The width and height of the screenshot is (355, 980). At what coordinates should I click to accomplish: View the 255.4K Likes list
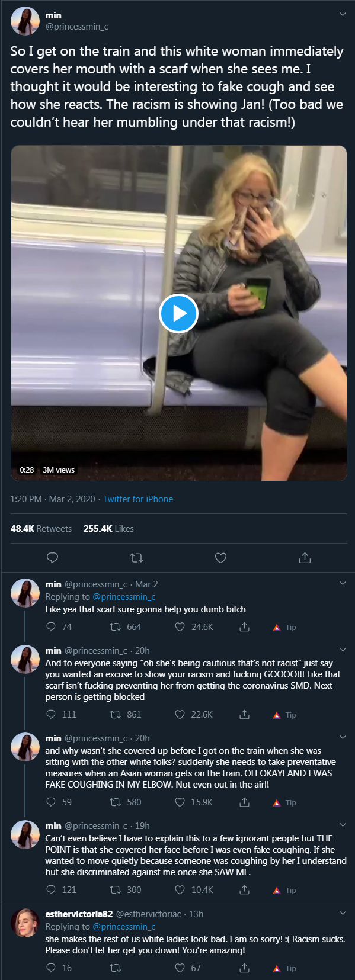point(108,529)
